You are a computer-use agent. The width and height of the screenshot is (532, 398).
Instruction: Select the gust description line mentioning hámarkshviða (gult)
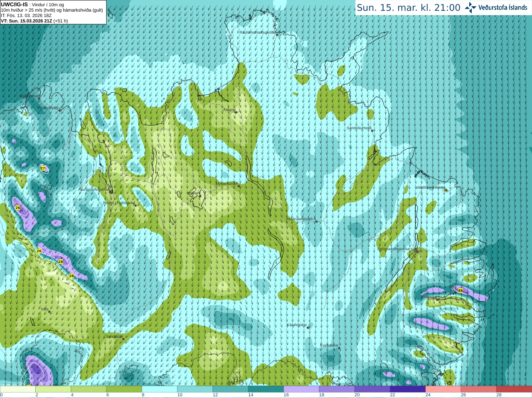(52, 10)
